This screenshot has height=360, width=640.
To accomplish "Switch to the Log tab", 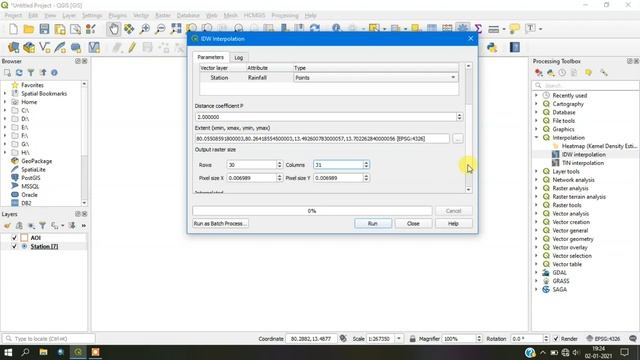I will (x=239, y=58).
